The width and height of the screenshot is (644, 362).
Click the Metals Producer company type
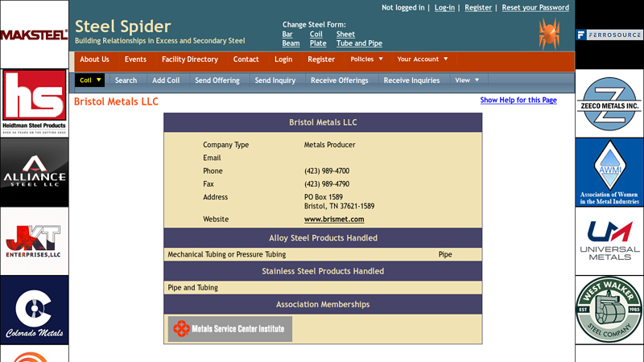329,145
